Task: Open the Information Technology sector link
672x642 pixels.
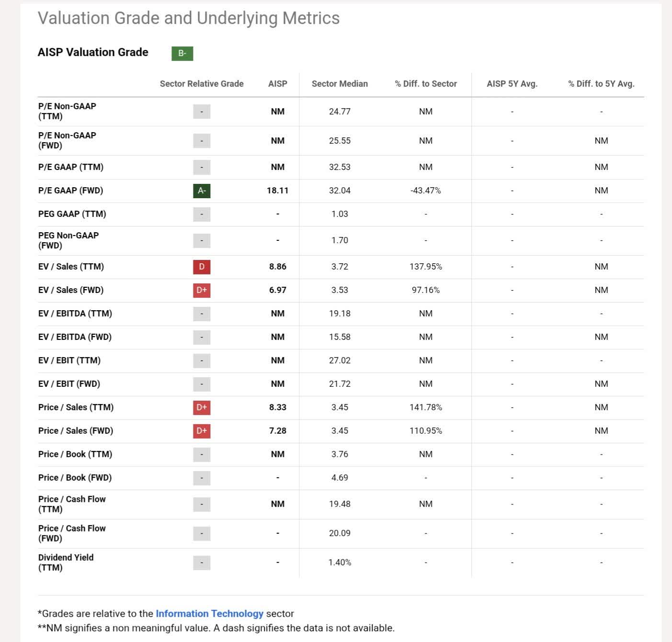Action: pos(209,614)
